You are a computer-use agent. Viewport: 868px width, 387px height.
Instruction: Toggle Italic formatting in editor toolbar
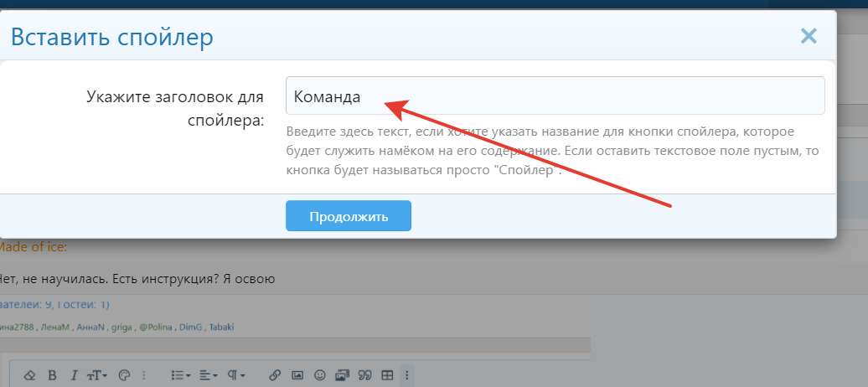[x=74, y=375]
